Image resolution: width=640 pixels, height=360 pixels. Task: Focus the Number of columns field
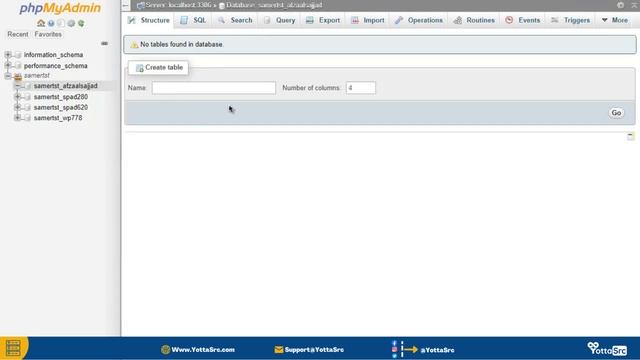[361, 88]
